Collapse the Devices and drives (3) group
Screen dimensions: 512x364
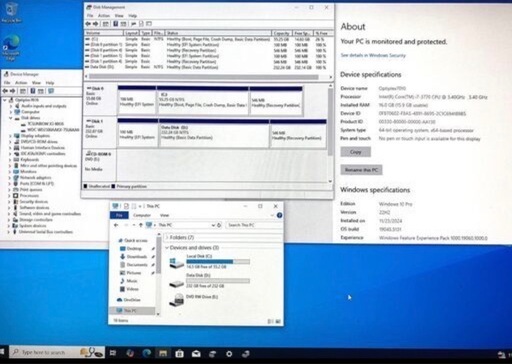click(x=167, y=248)
